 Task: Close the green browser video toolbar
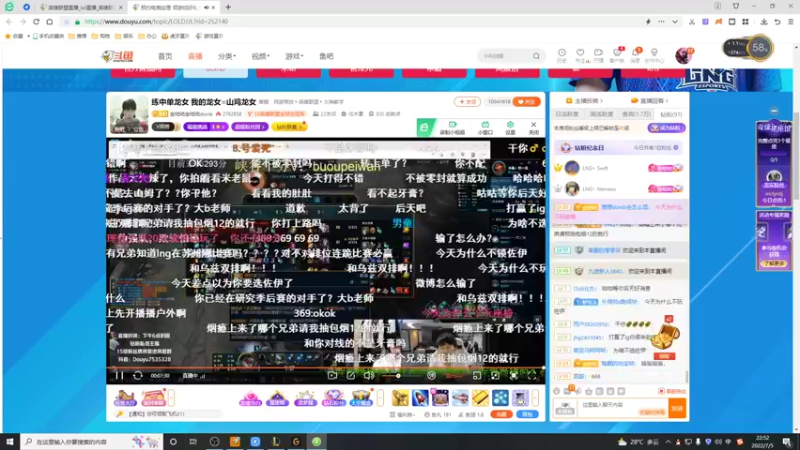click(534, 128)
